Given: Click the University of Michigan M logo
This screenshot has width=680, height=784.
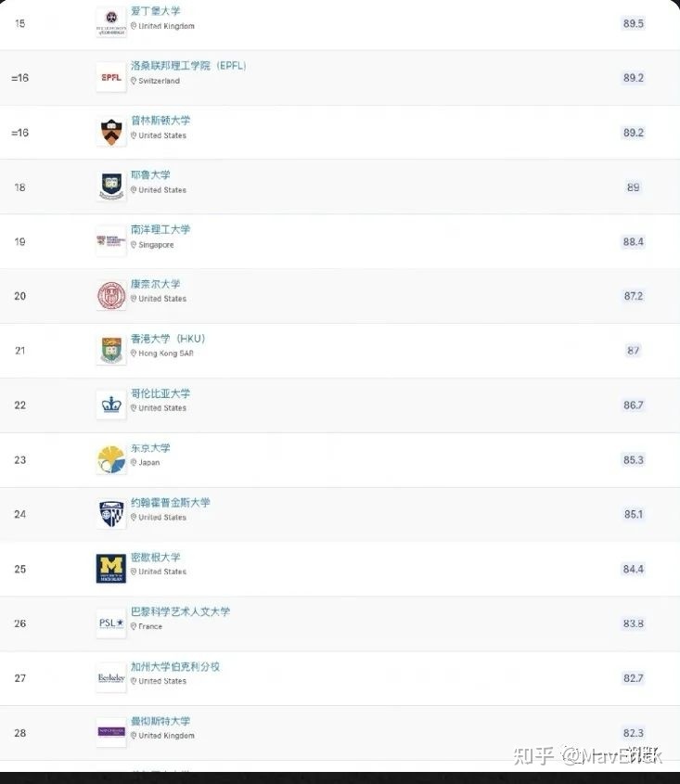Looking at the screenshot, I should [111, 569].
